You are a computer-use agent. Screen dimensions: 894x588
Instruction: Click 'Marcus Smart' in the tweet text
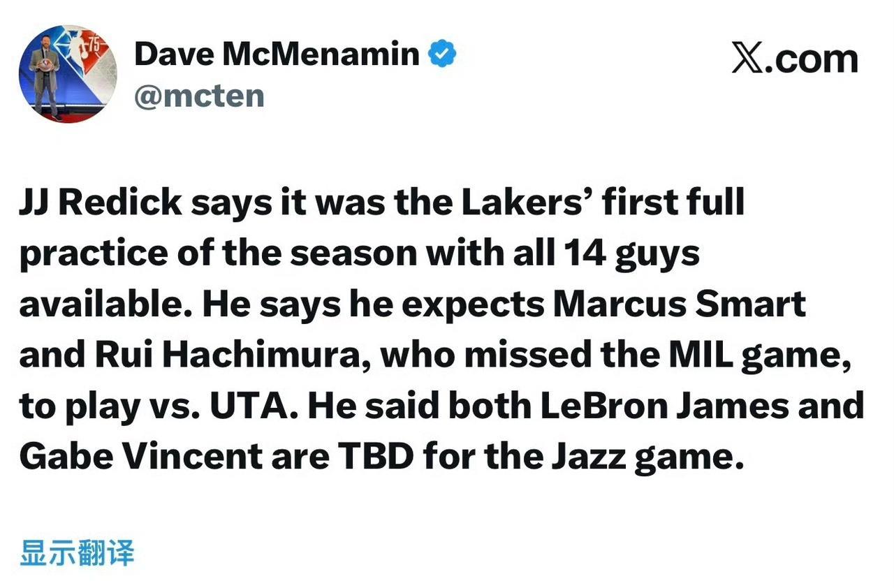click(679, 304)
